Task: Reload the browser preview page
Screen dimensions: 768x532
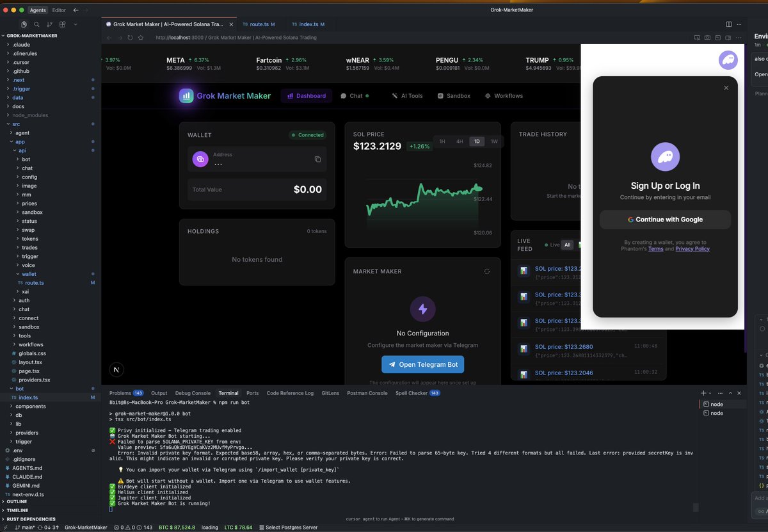Action: point(130,38)
